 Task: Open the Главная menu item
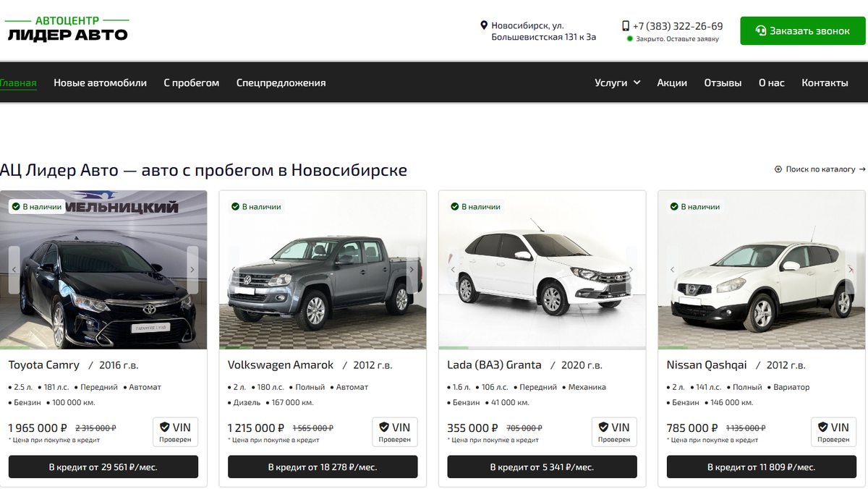(18, 82)
